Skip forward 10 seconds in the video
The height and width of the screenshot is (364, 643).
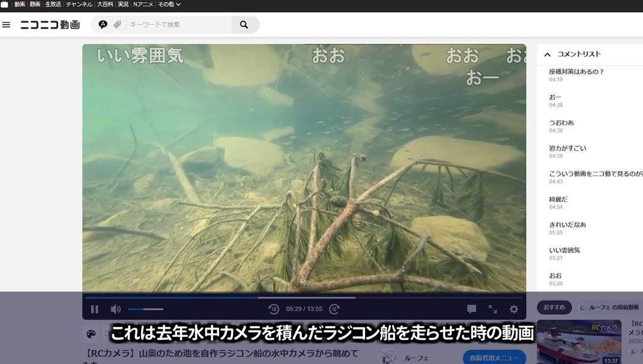pyautogui.click(x=334, y=309)
